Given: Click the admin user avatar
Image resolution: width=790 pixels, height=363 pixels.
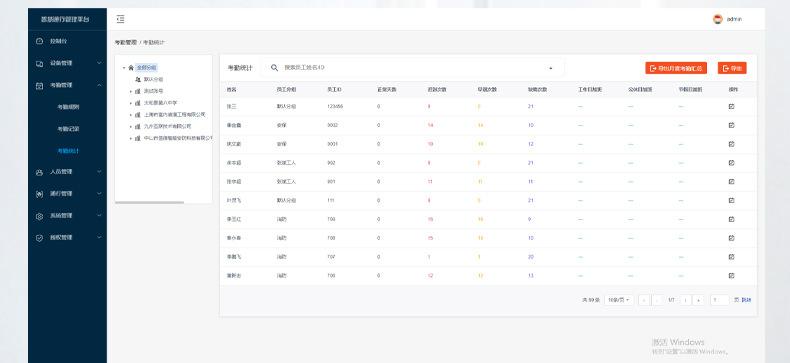Looking at the screenshot, I should (717, 19).
